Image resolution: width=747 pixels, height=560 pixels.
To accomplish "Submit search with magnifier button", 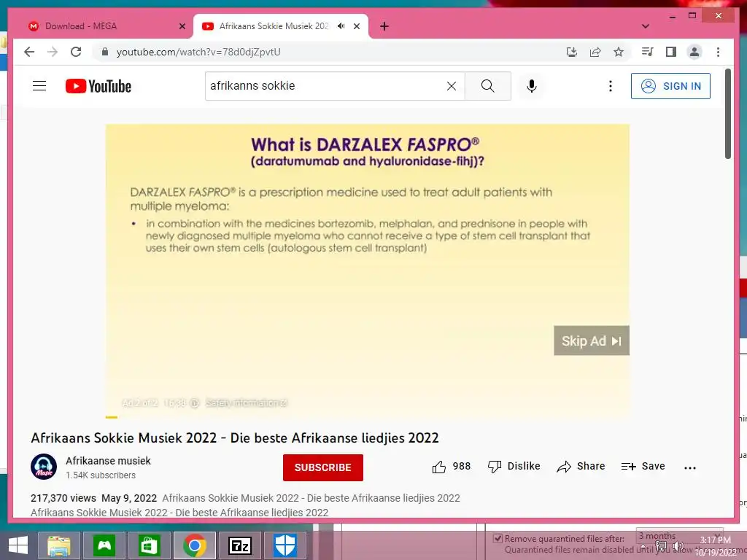I will [x=487, y=86].
